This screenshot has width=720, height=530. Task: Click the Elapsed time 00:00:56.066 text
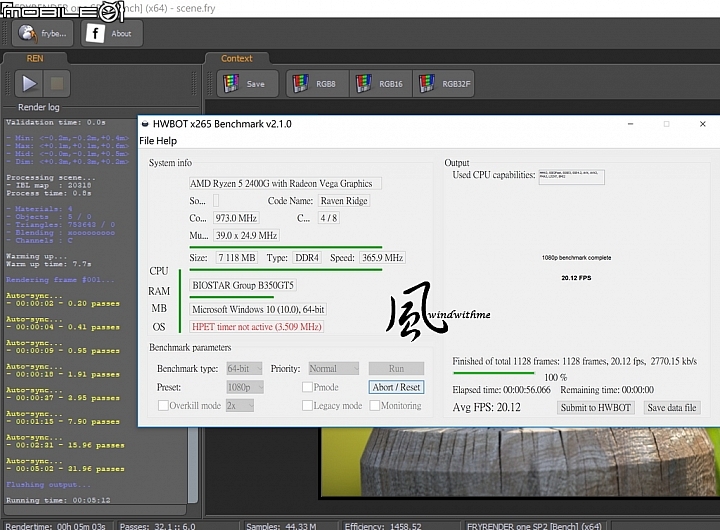click(x=501, y=390)
